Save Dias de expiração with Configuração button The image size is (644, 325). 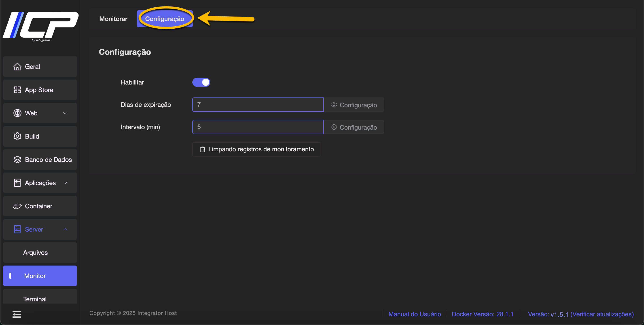point(354,105)
